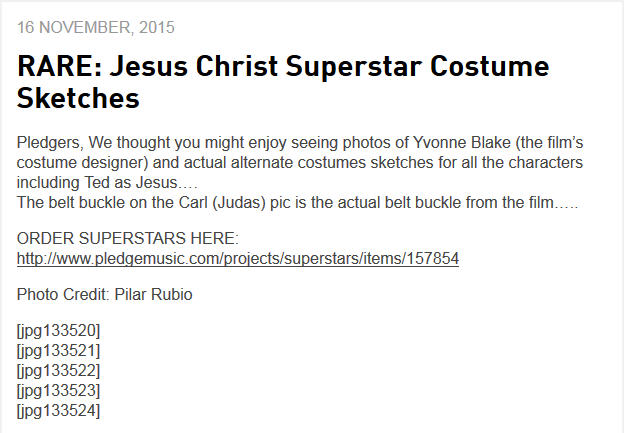Click the "ORDER SUPERSTARS HERE:" text
This screenshot has width=624, height=433.
pos(128,240)
